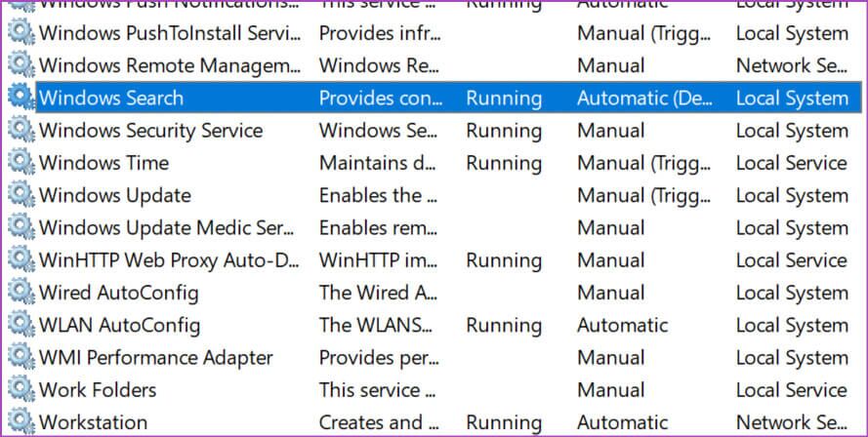Click the Work Folders service icon
Screen dimensions: 868x437
(20, 390)
